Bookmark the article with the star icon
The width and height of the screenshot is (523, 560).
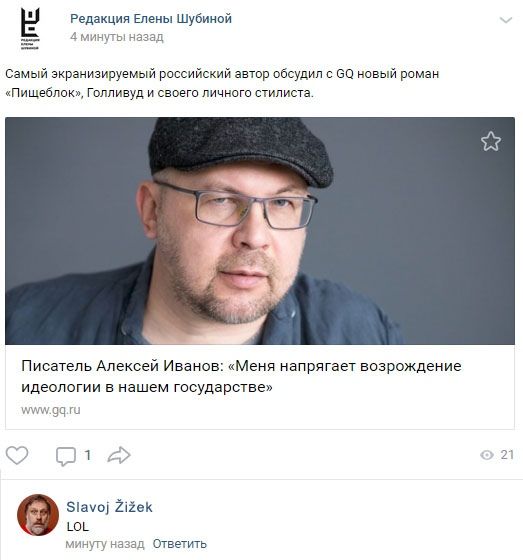point(491,141)
